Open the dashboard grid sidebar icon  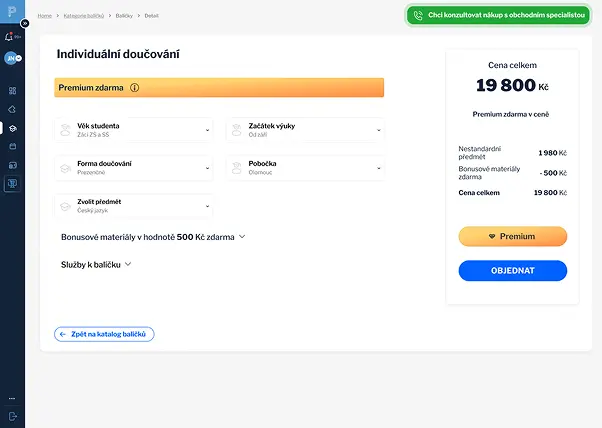pos(12,91)
